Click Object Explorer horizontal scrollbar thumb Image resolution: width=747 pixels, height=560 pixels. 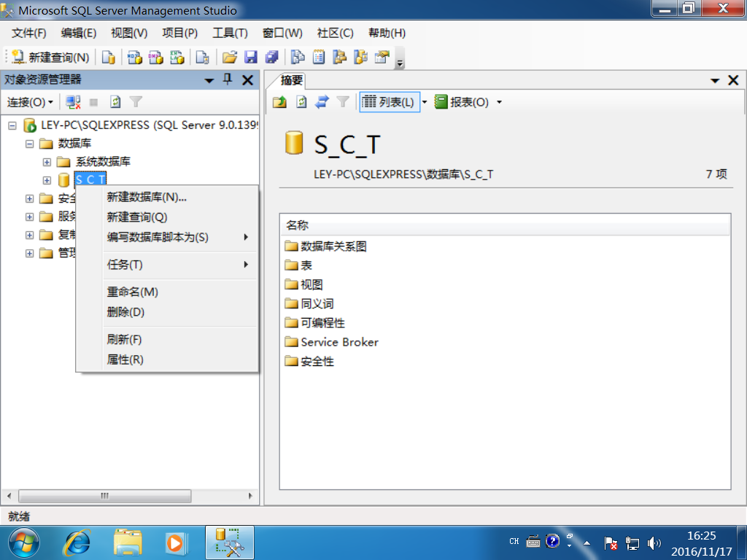pyautogui.click(x=105, y=496)
